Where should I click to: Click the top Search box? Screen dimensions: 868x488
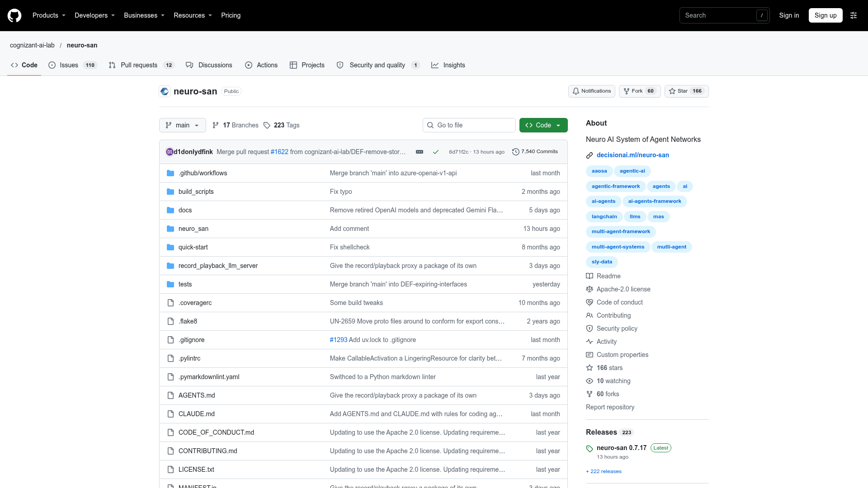(x=724, y=15)
